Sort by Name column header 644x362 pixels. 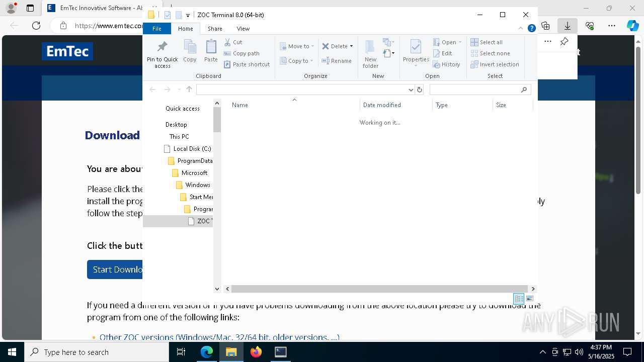tap(294, 105)
